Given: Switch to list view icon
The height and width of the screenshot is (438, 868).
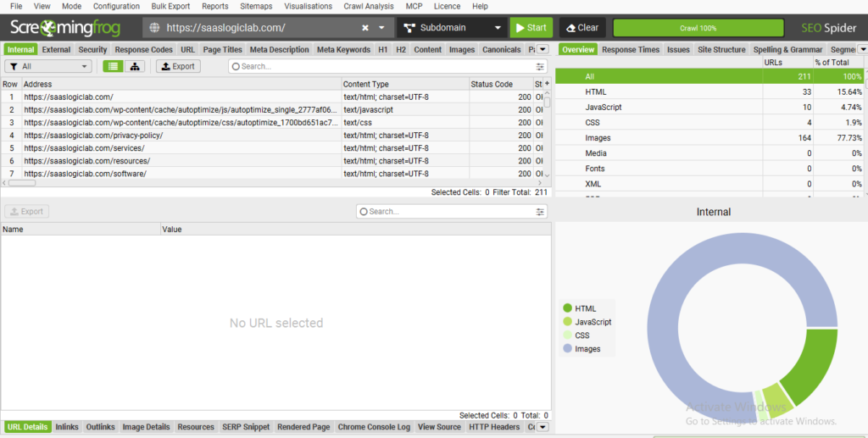Looking at the screenshot, I should tap(113, 66).
